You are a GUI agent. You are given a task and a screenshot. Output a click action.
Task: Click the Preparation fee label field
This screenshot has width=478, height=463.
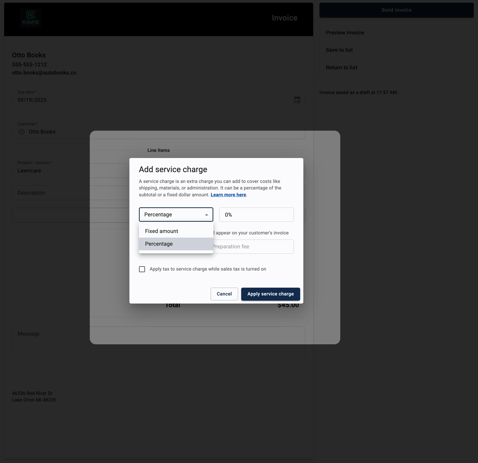(253, 247)
